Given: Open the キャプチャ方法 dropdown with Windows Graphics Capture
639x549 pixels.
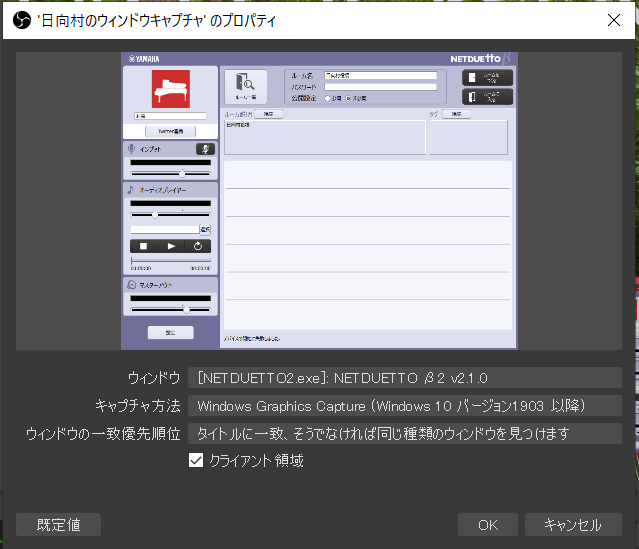Looking at the screenshot, I should 405,406.
